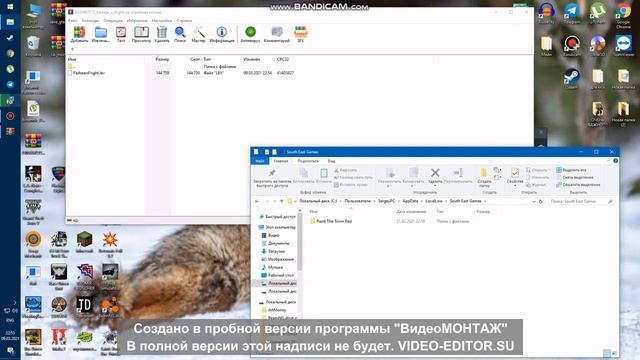
Task: Open the Файл tab in Explorer
Action: (x=260, y=161)
